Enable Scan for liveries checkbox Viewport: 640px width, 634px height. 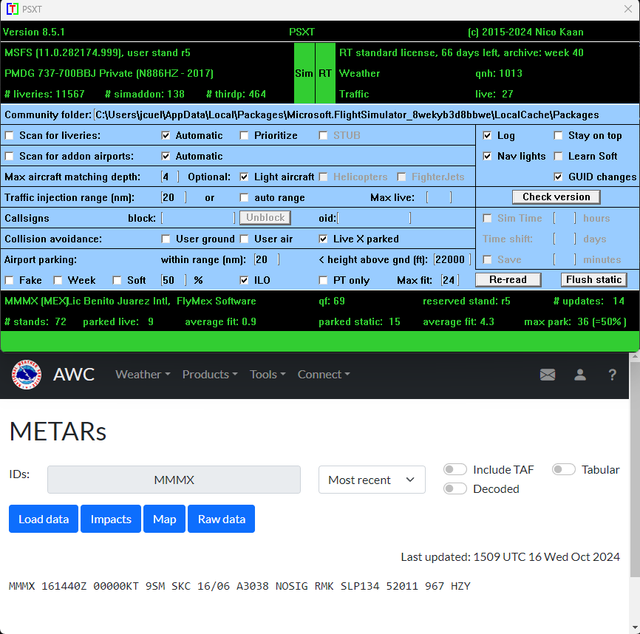9,136
